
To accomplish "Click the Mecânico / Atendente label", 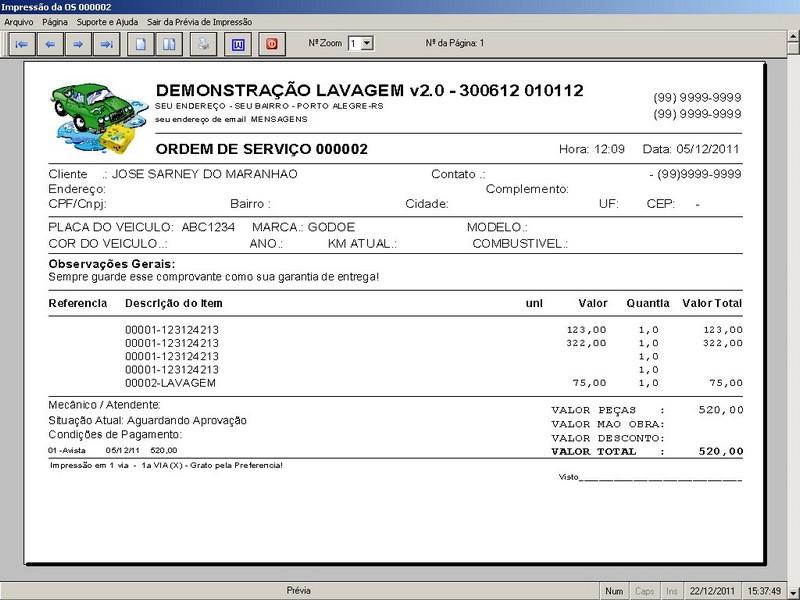I will (x=104, y=405).
